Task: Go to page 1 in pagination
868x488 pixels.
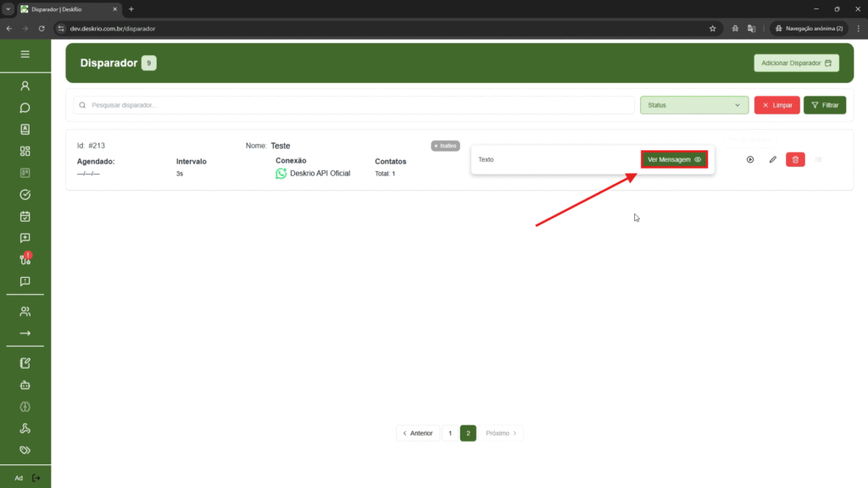Action: click(x=450, y=433)
